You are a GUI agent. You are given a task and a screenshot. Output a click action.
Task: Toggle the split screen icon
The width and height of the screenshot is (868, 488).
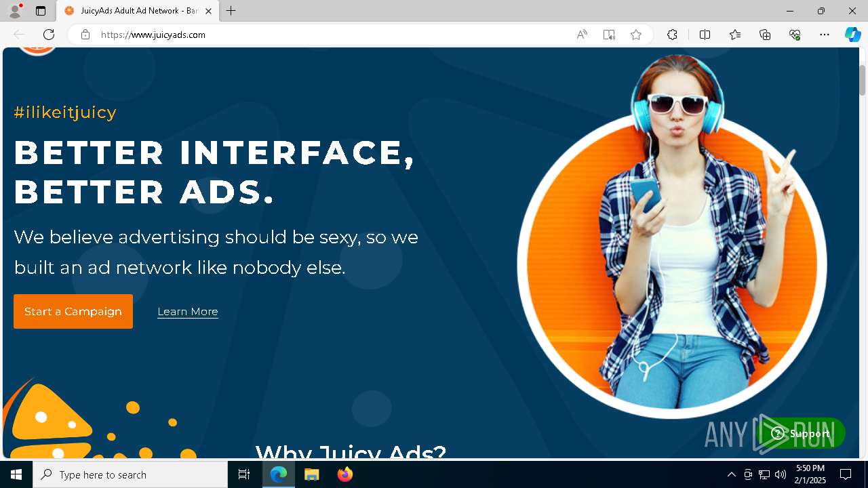(x=705, y=35)
